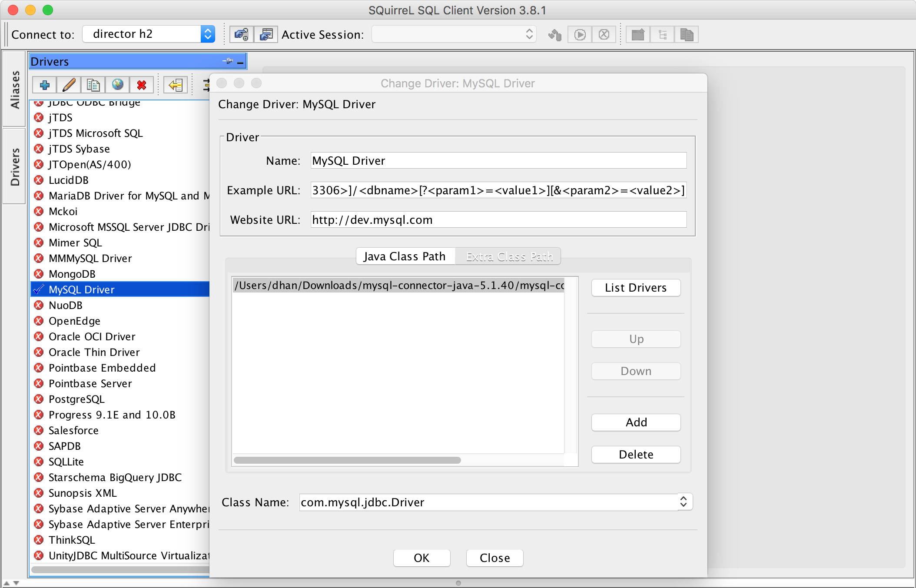The height and width of the screenshot is (588, 916).
Task: Click the connect to alias toolbar icon
Action: (241, 34)
